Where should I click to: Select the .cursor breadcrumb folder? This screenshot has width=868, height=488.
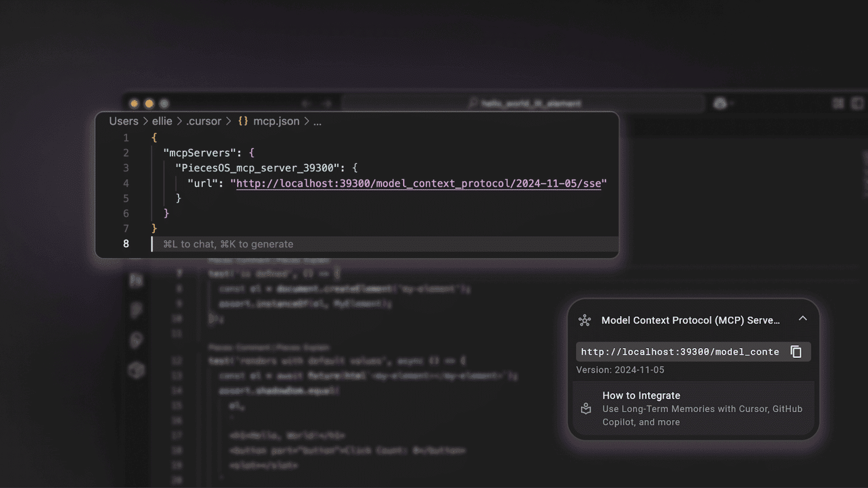pos(203,121)
